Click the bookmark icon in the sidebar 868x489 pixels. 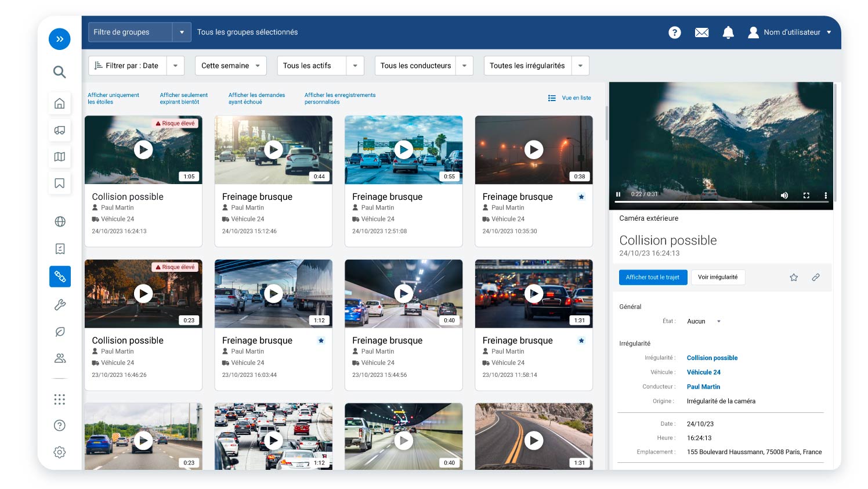[60, 183]
